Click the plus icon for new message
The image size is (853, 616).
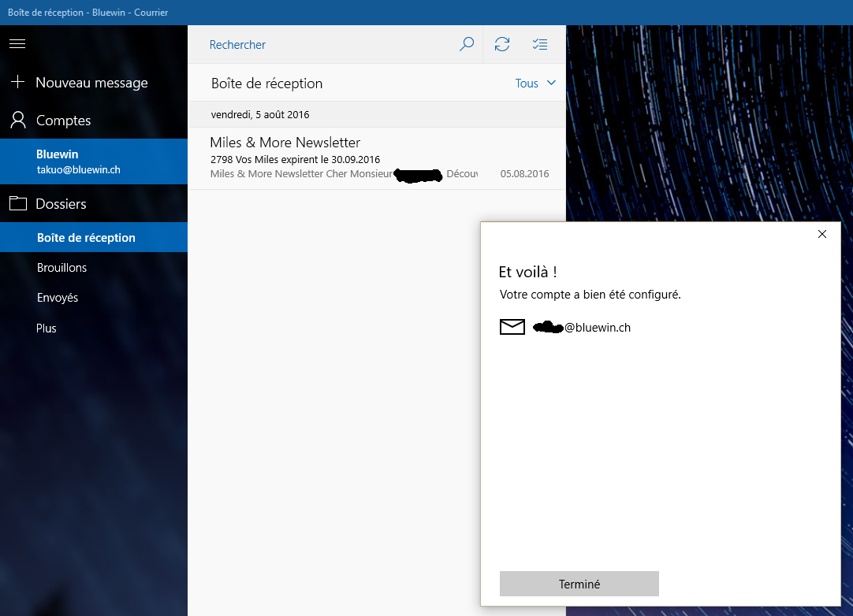(17, 82)
